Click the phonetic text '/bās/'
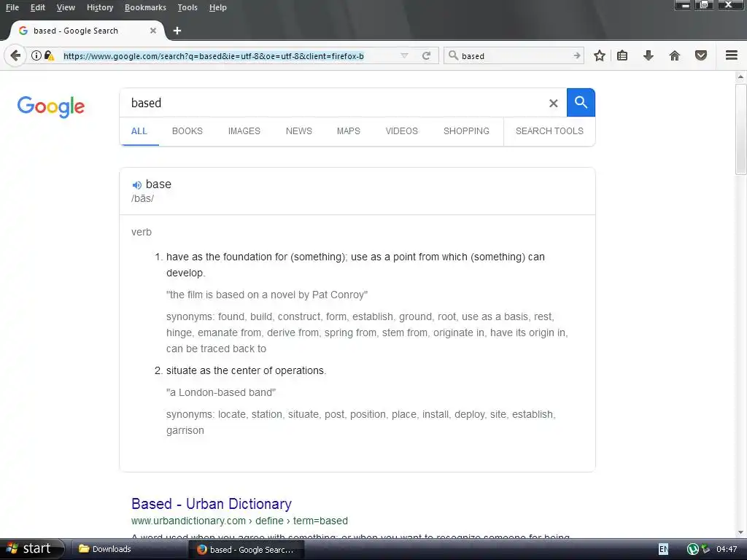Viewport: 747px width, 560px height. coord(142,198)
